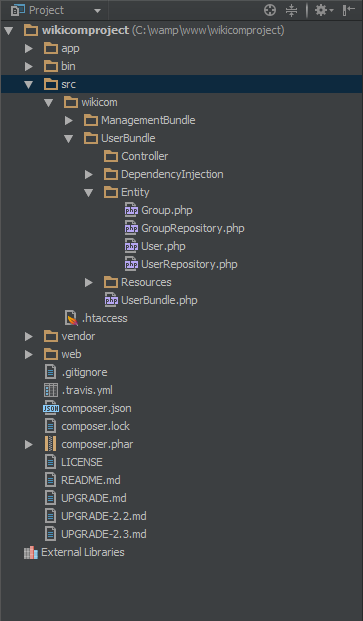Click the External Libraries icon

coord(30,552)
